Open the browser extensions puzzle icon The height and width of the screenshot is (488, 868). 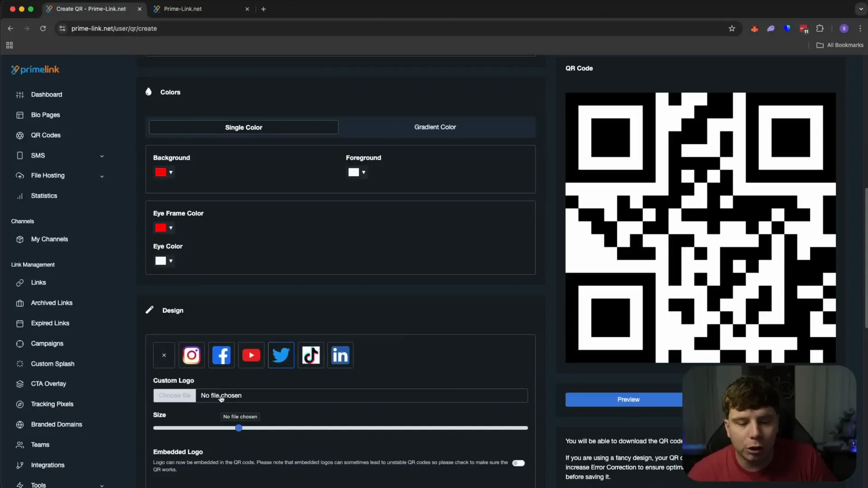[x=820, y=28]
